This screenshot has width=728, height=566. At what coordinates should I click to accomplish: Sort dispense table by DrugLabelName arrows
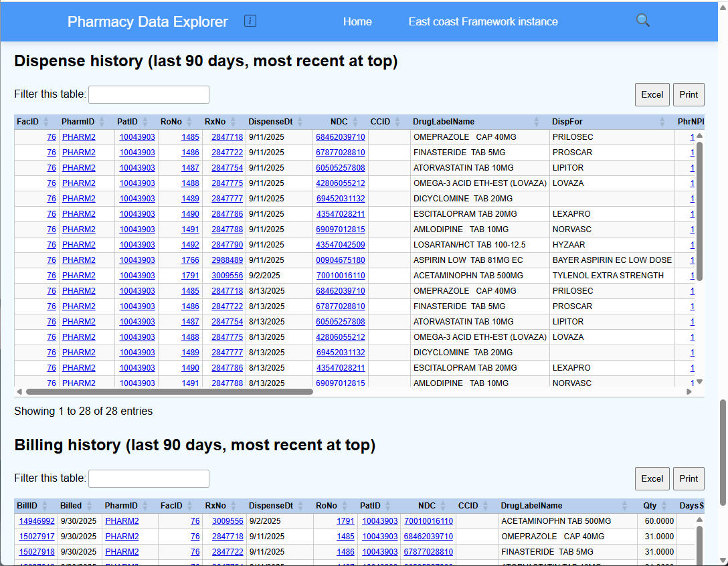pyautogui.click(x=536, y=122)
